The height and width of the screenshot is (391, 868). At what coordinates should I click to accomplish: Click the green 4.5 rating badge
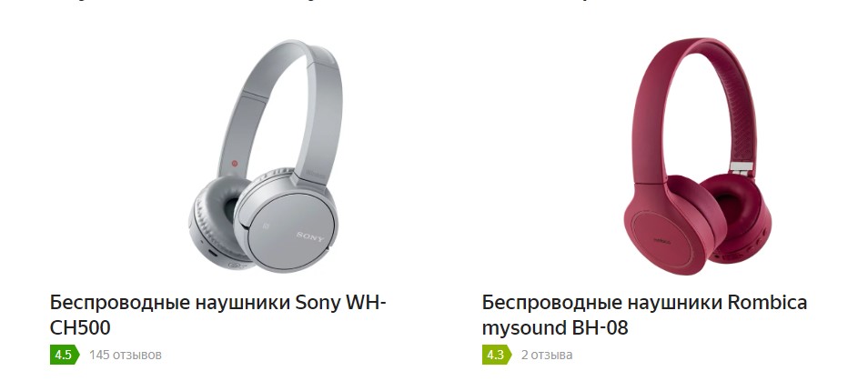point(65,355)
